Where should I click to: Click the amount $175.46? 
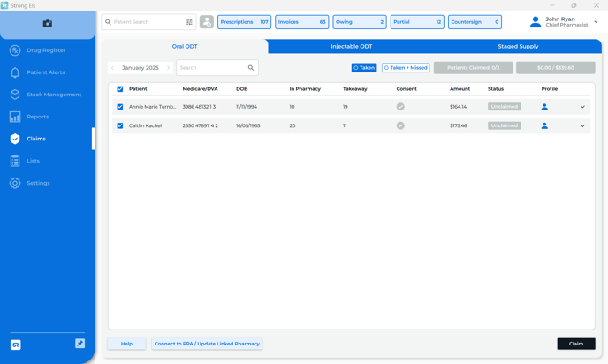coord(459,125)
